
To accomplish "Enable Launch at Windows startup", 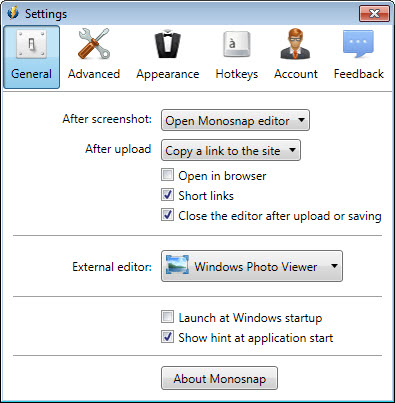I will (167, 317).
